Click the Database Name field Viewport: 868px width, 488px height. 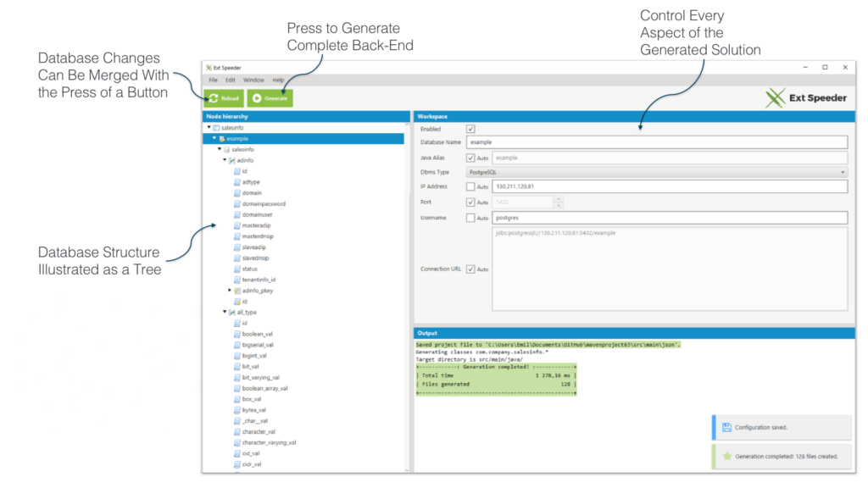(657, 142)
